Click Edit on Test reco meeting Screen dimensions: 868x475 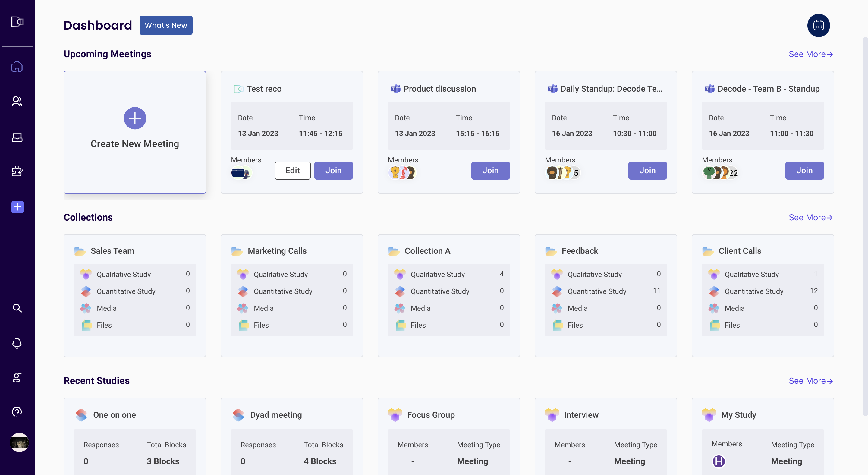click(292, 171)
